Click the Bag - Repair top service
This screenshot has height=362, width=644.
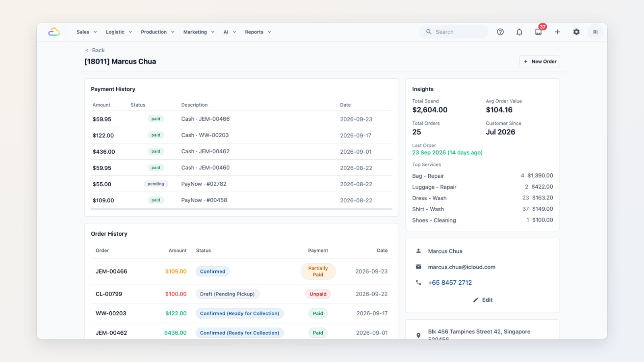pyautogui.click(x=428, y=176)
